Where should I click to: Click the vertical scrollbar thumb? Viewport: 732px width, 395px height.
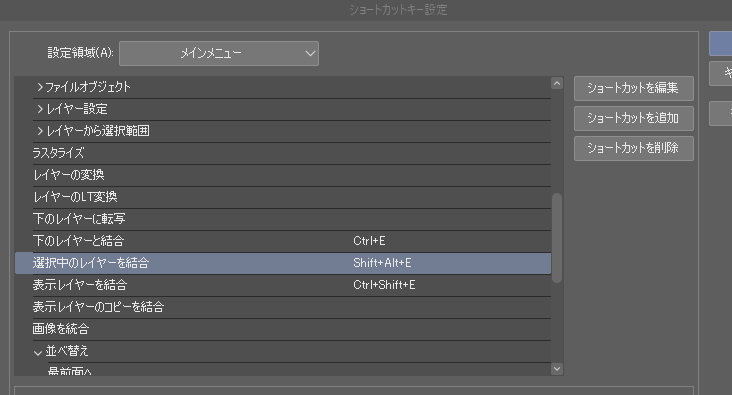556,238
